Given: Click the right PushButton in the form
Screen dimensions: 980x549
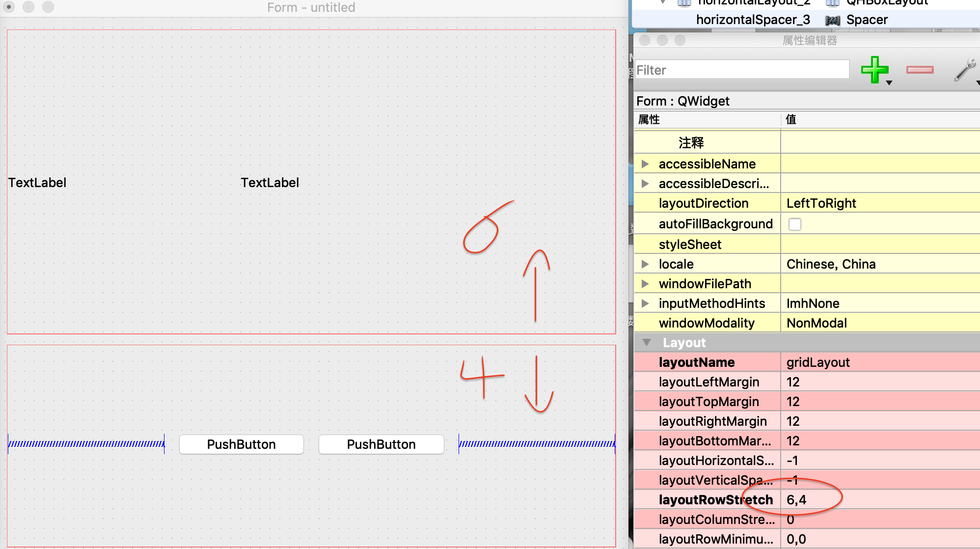Looking at the screenshot, I should tap(381, 444).
